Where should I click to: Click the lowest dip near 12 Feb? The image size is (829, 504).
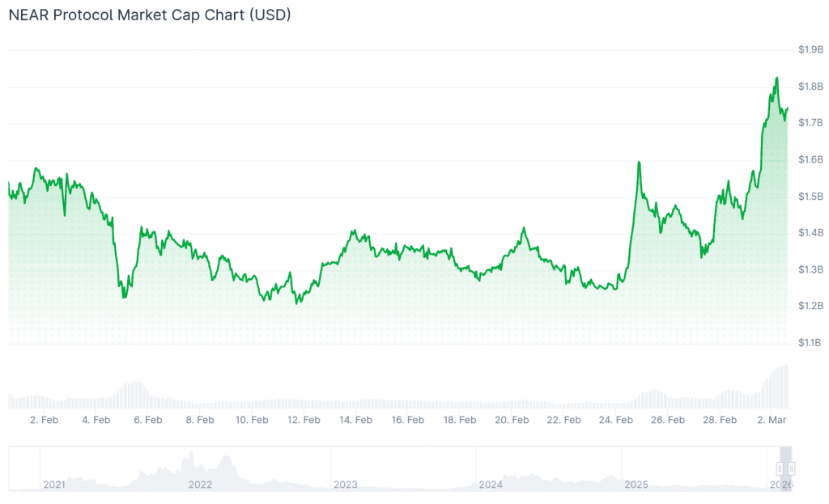click(x=297, y=303)
